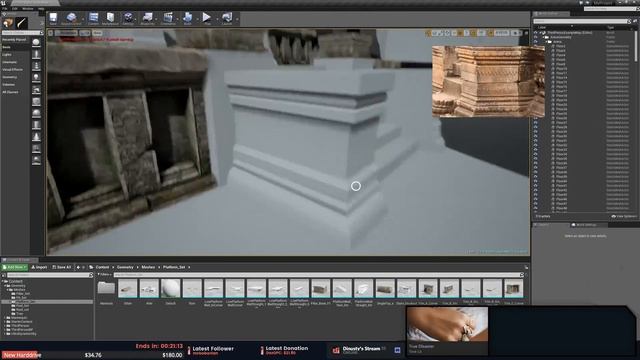Image resolution: width=640 pixels, height=360 pixels.
Task: Select the Volumes category in Modes panel
Action: coord(9,84)
